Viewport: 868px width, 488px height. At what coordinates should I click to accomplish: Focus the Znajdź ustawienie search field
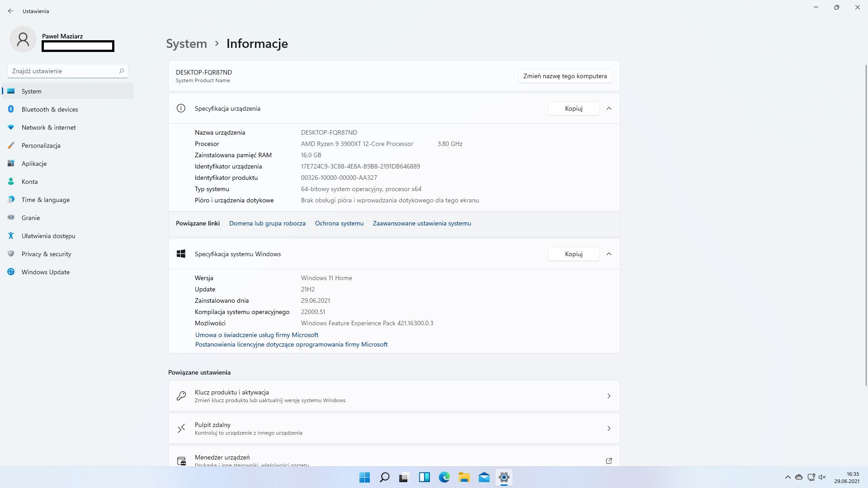point(68,71)
